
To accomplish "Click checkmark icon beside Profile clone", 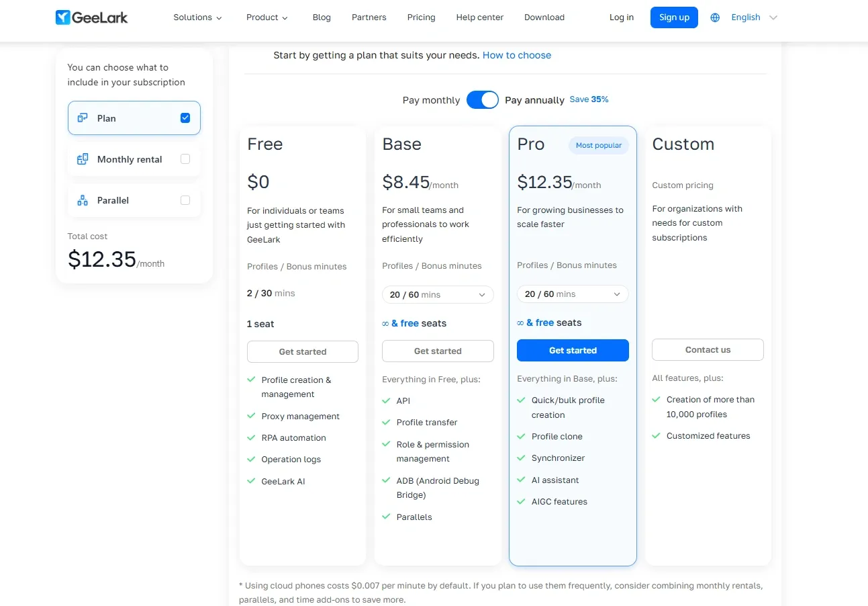I will pyautogui.click(x=522, y=436).
